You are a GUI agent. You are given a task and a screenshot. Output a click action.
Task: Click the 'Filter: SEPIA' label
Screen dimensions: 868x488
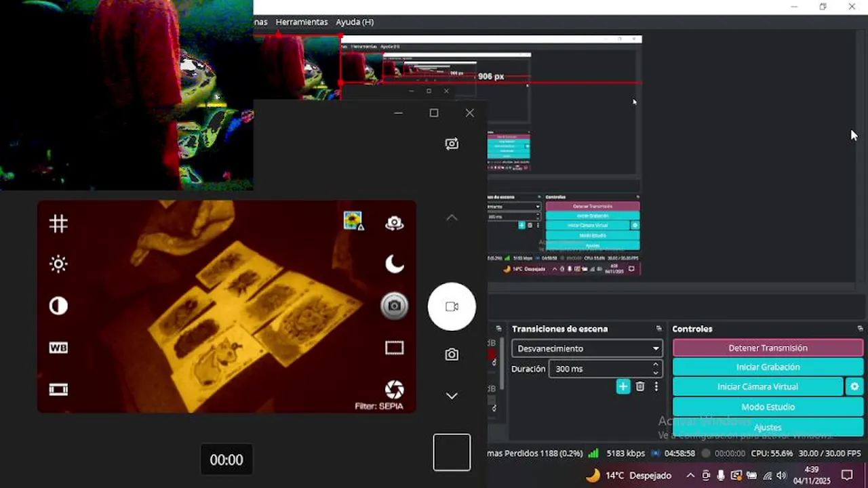click(378, 406)
